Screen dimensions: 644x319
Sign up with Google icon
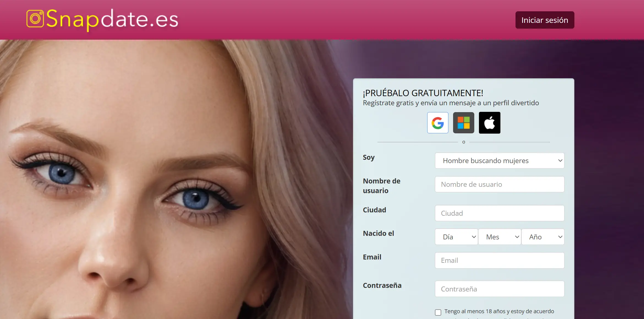pyautogui.click(x=437, y=123)
